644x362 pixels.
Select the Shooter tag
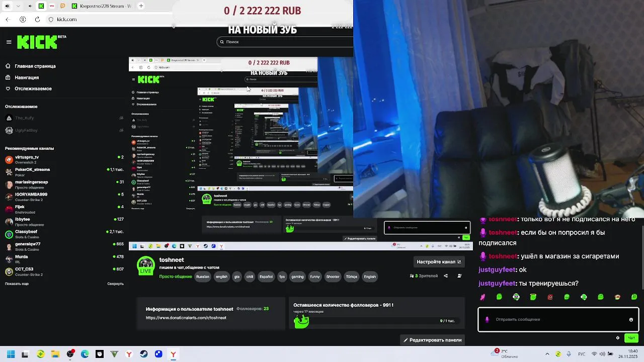(333, 277)
